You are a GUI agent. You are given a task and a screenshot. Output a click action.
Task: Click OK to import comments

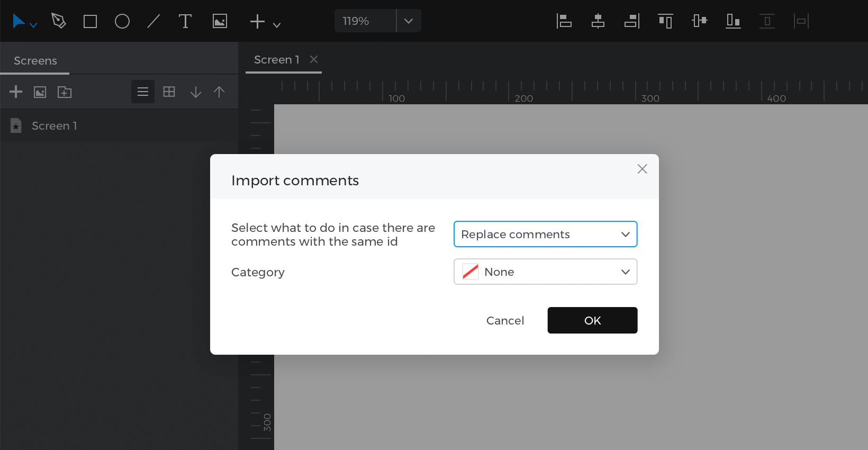[x=592, y=320]
